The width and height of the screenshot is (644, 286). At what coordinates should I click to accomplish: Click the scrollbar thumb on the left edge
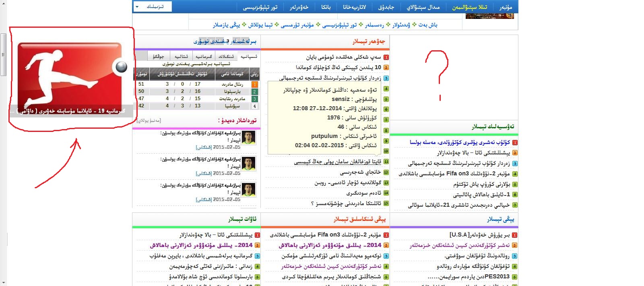3,55
